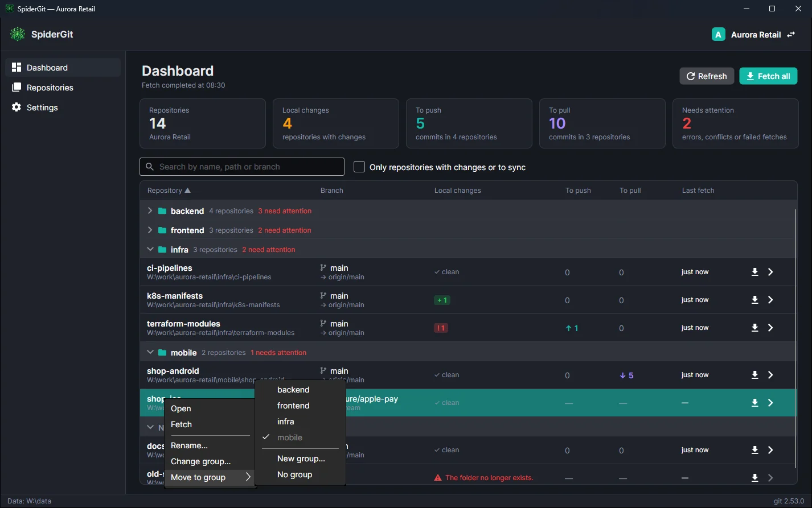Image resolution: width=812 pixels, height=508 pixels.
Task: Select Change group... in the context menu
Action: (210, 461)
